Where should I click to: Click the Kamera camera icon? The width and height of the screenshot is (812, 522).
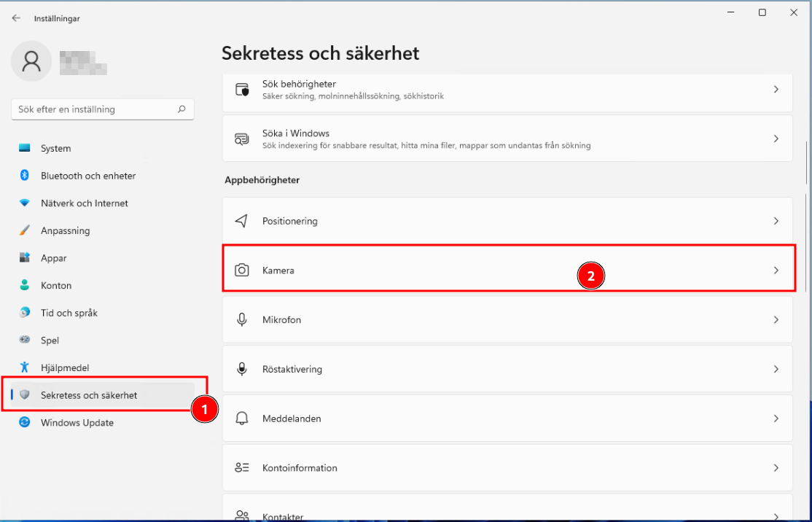242,270
